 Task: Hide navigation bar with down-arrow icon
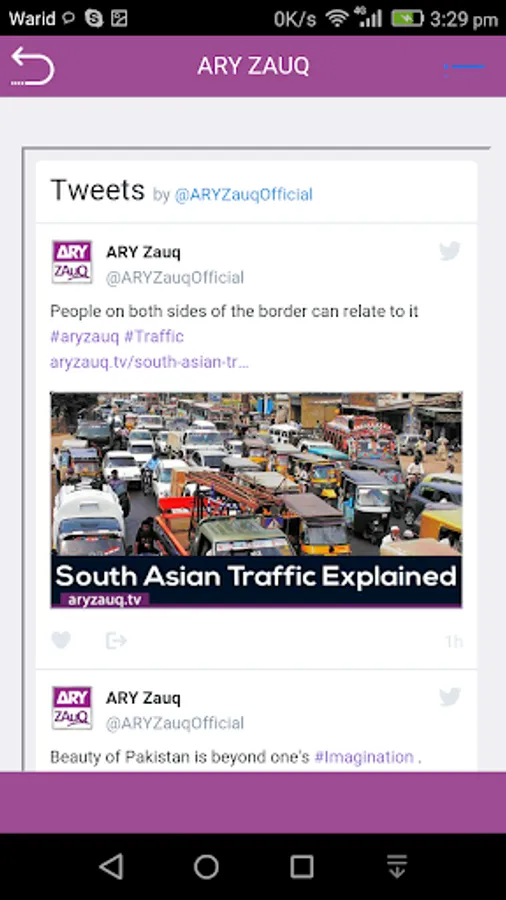397,866
